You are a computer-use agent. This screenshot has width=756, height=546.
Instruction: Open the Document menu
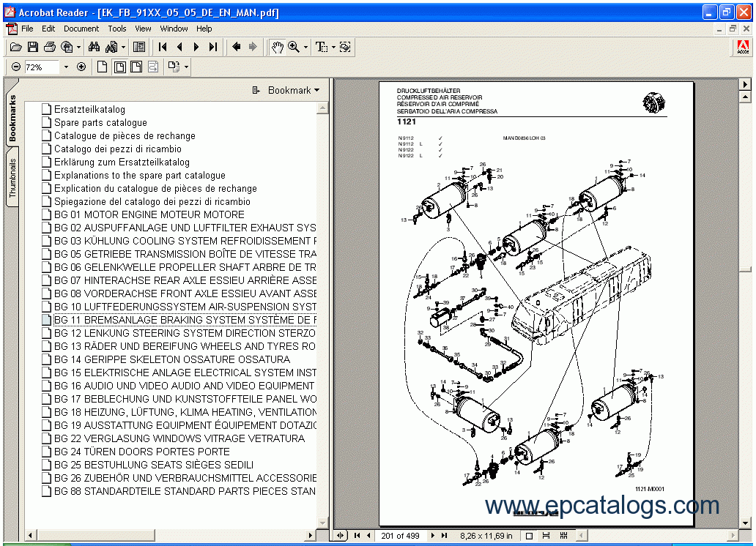click(81, 29)
